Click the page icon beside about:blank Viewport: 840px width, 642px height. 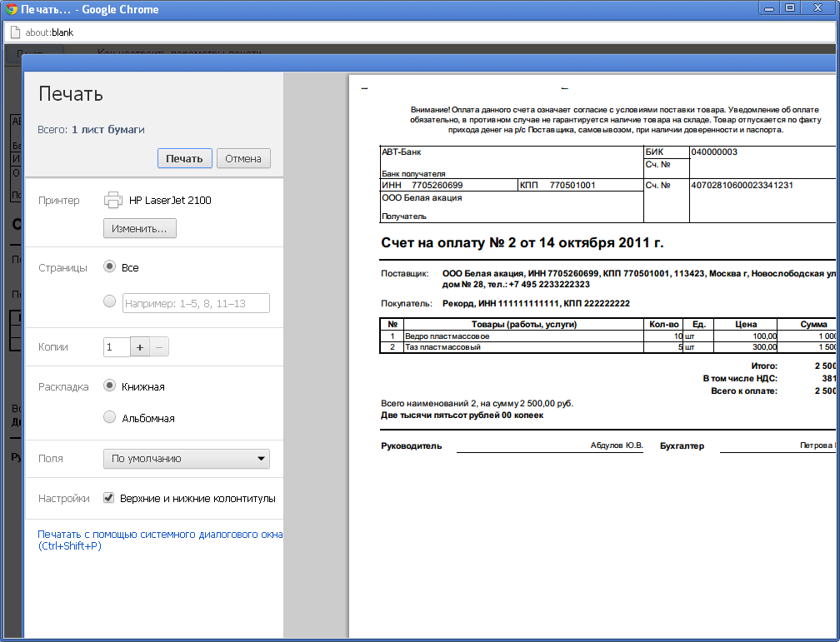(14, 32)
